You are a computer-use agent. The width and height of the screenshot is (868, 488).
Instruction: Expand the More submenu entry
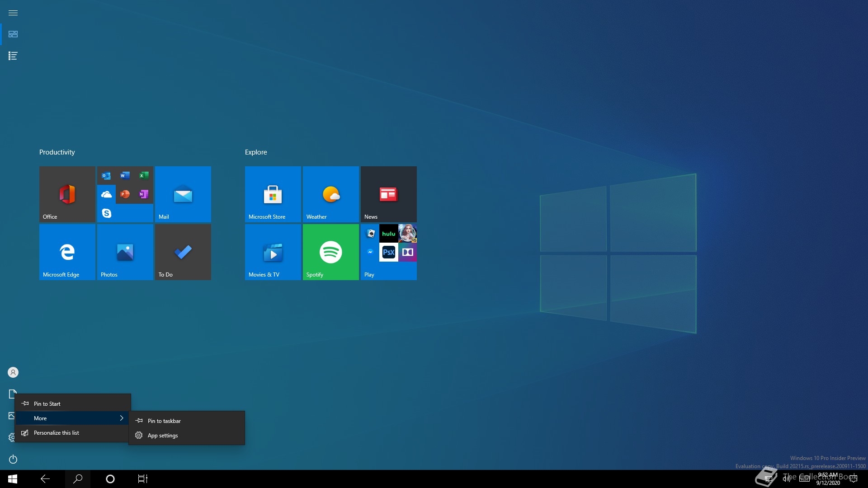click(73, 418)
